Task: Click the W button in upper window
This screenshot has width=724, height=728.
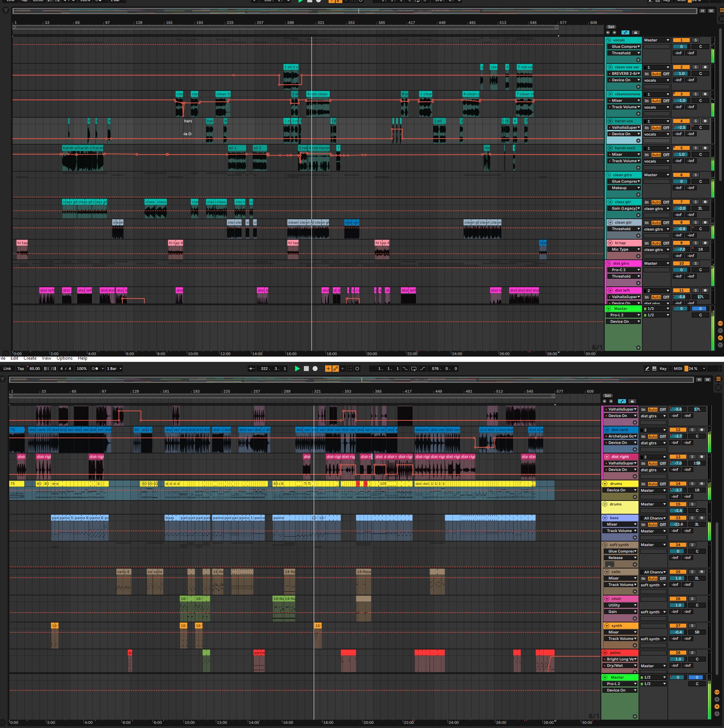Action: pos(711,11)
